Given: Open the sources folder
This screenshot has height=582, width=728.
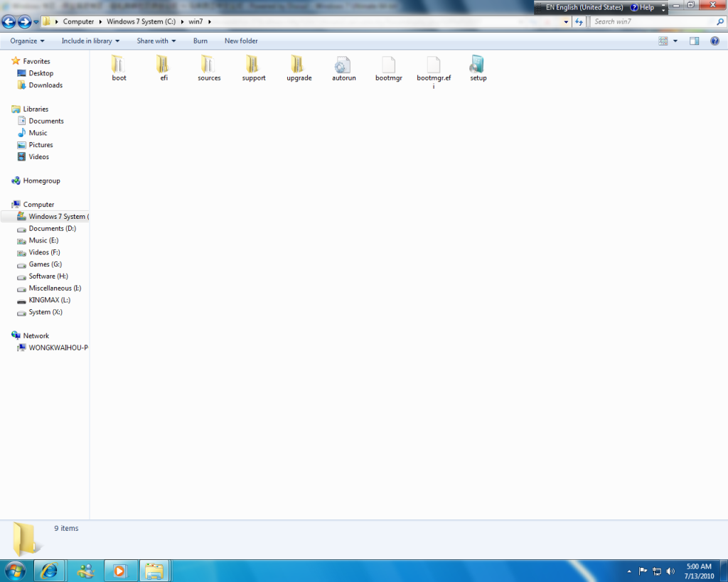Looking at the screenshot, I should 209,65.
